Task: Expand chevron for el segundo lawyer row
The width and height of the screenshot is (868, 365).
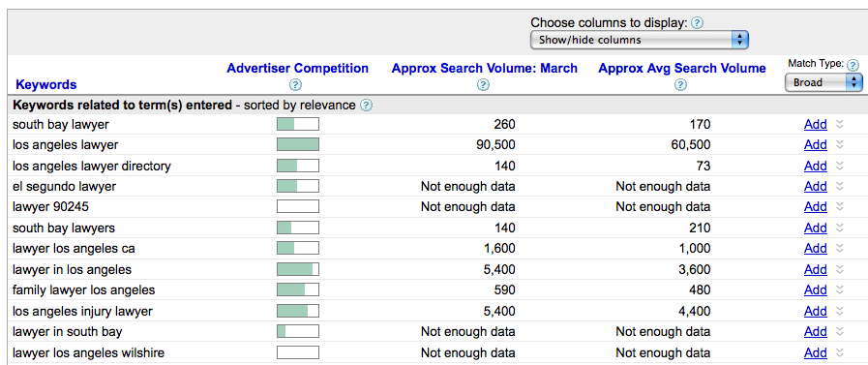Action: coord(840,186)
